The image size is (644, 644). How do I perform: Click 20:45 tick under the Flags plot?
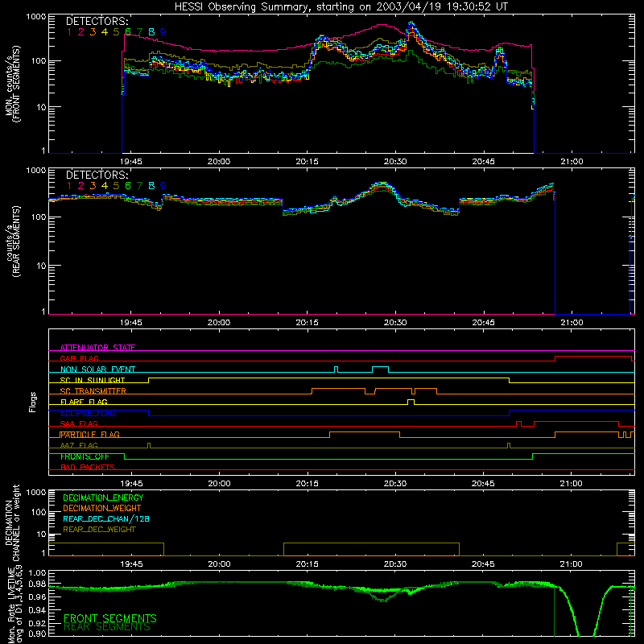coord(484,484)
